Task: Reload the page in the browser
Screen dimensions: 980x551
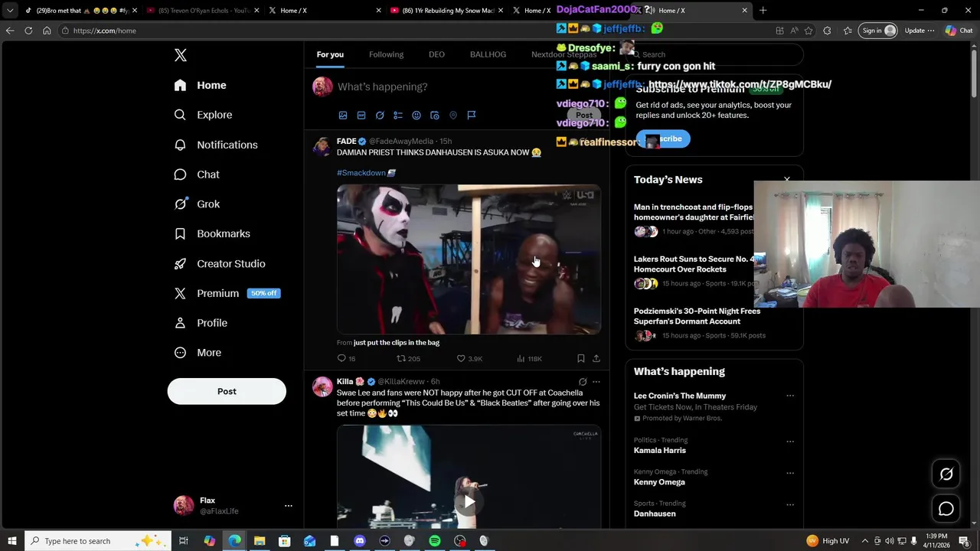Action: (28, 31)
